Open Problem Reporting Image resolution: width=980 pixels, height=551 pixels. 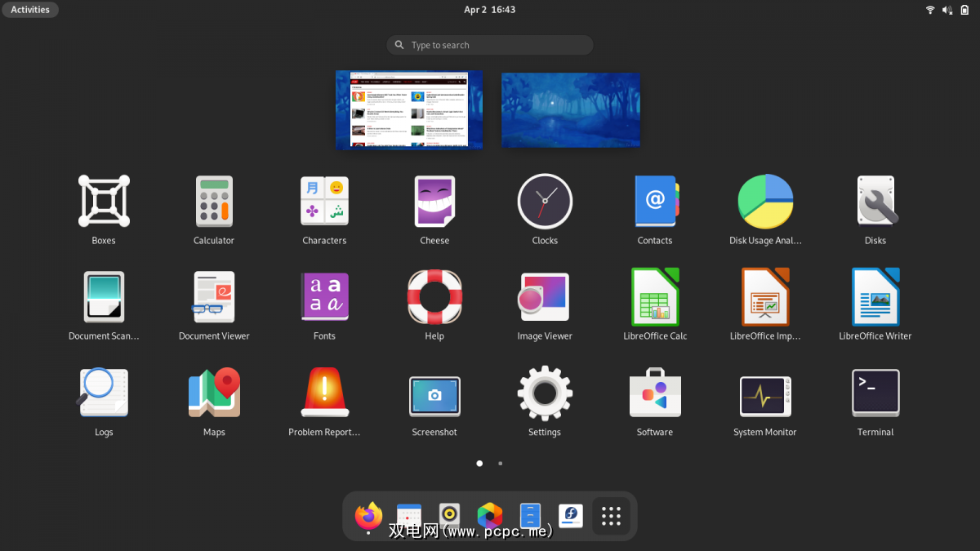click(x=324, y=393)
